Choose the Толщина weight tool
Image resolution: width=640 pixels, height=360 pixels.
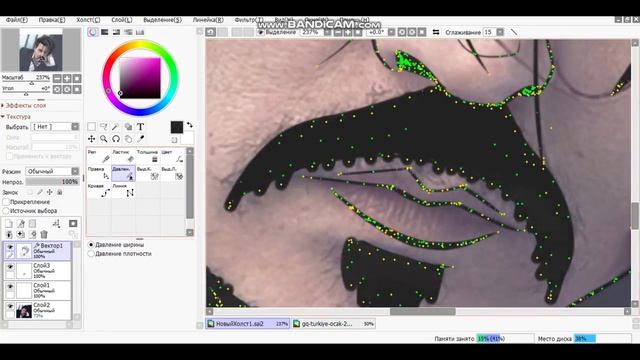pyautogui.click(x=148, y=156)
